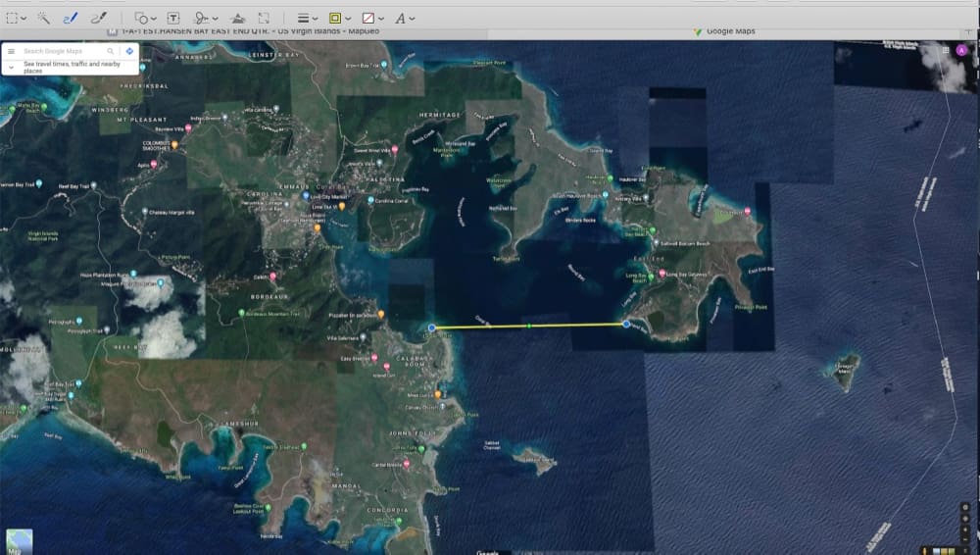Expand the Text Style dropdown arrow
The image size is (980, 555).
point(412,19)
